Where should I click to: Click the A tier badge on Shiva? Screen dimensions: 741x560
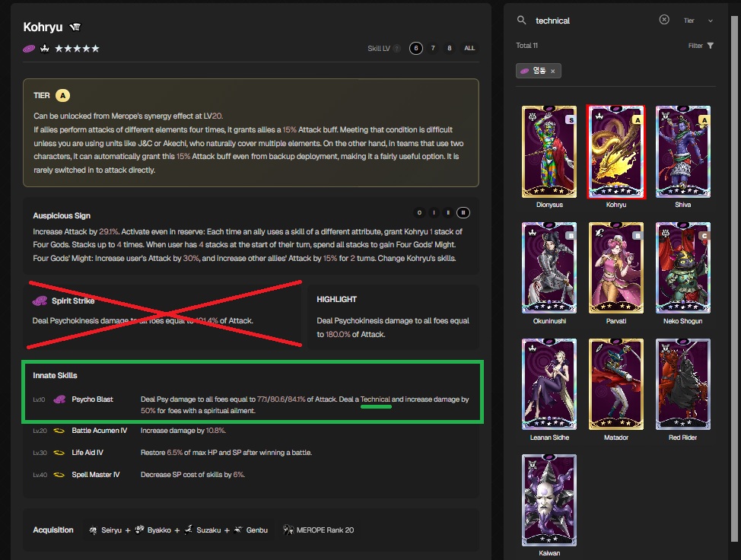pos(704,120)
